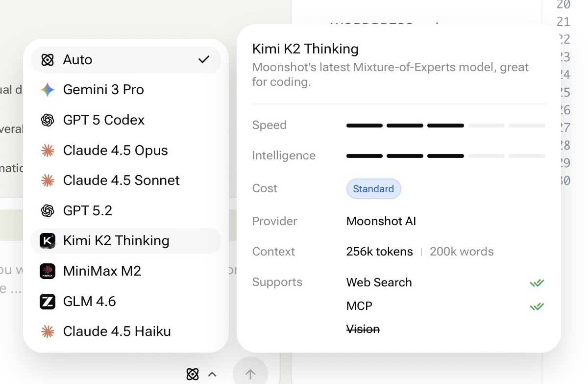Click the MCP support double-check mark
The image size is (588, 384).
pos(537,307)
